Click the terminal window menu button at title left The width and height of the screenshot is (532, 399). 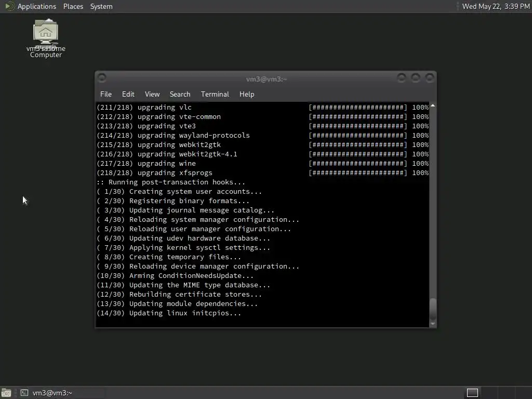(102, 78)
